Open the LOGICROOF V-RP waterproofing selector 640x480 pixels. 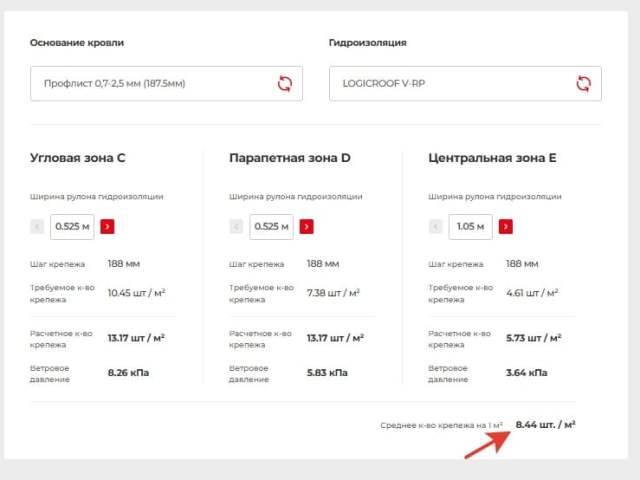tap(465, 84)
